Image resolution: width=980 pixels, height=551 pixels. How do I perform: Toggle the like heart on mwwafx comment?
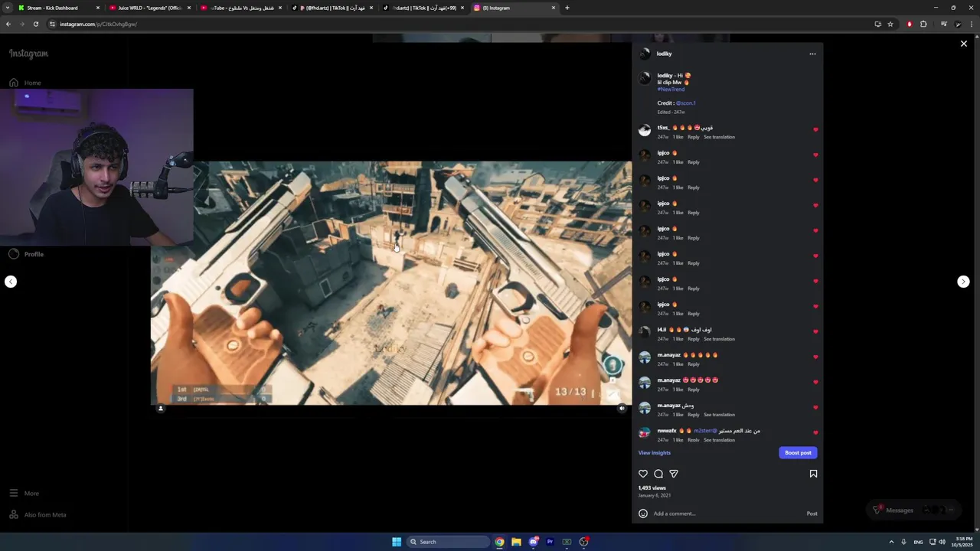[x=815, y=433]
